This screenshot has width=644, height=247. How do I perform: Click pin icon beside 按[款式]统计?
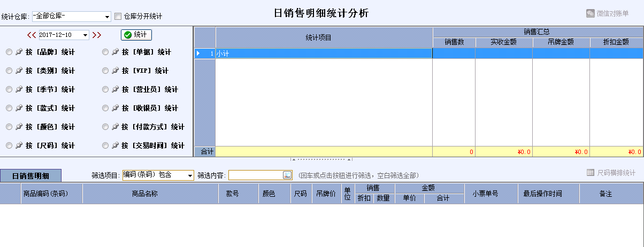click(x=19, y=108)
